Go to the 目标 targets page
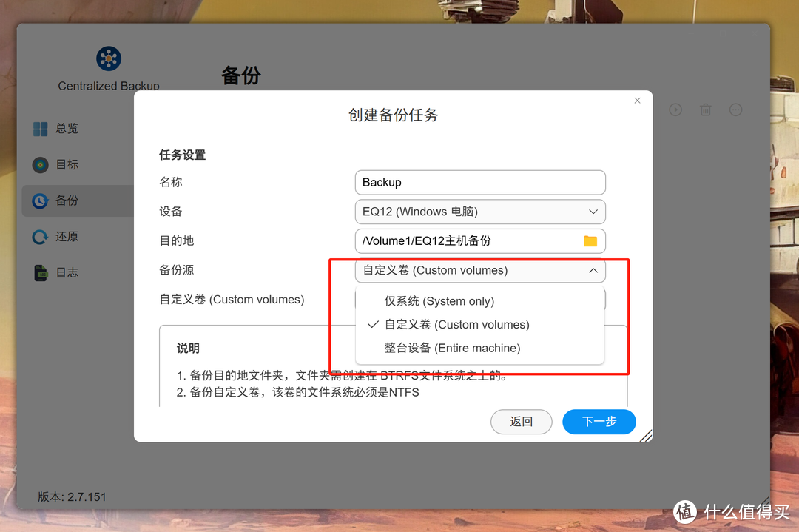This screenshot has width=799, height=532. click(x=56, y=164)
